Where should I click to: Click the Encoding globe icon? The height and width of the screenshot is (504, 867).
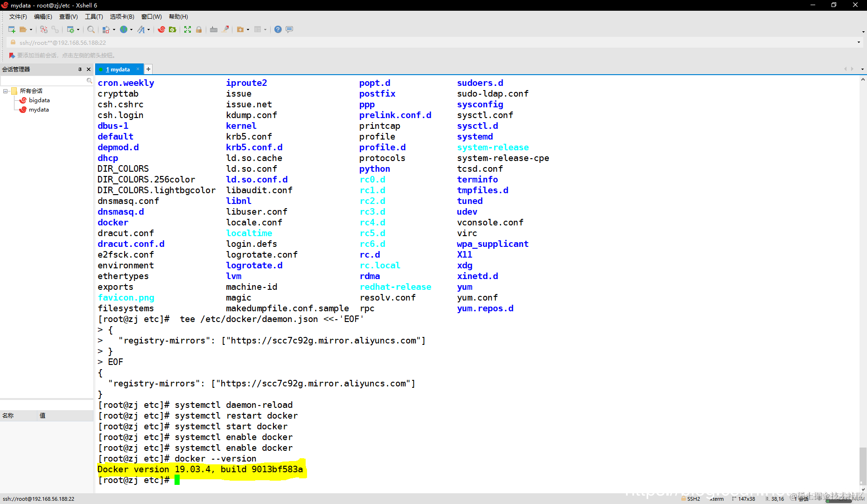point(124,29)
